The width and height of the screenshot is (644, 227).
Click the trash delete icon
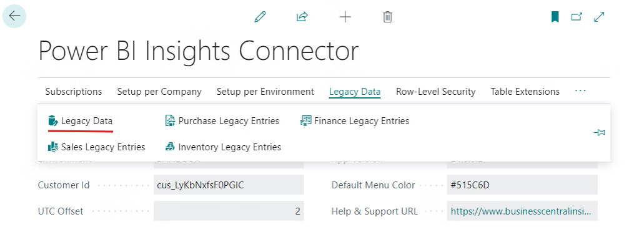click(x=387, y=17)
